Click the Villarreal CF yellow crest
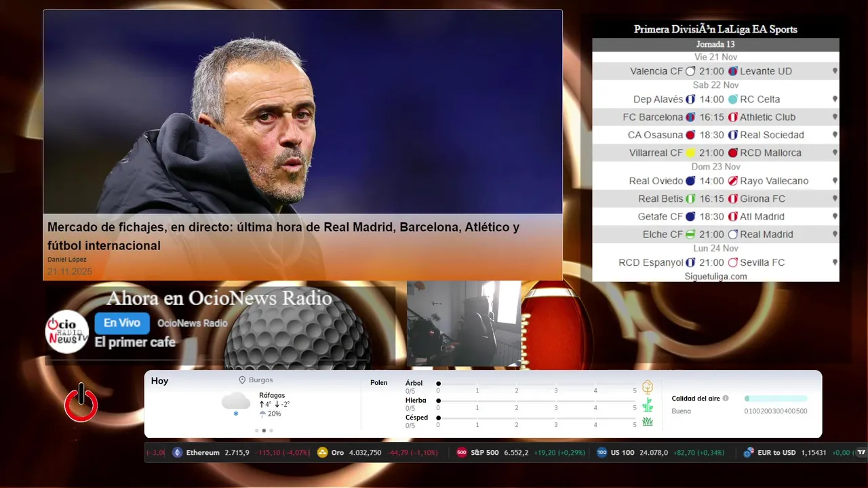The image size is (868, 488). (x=690, y=153)
